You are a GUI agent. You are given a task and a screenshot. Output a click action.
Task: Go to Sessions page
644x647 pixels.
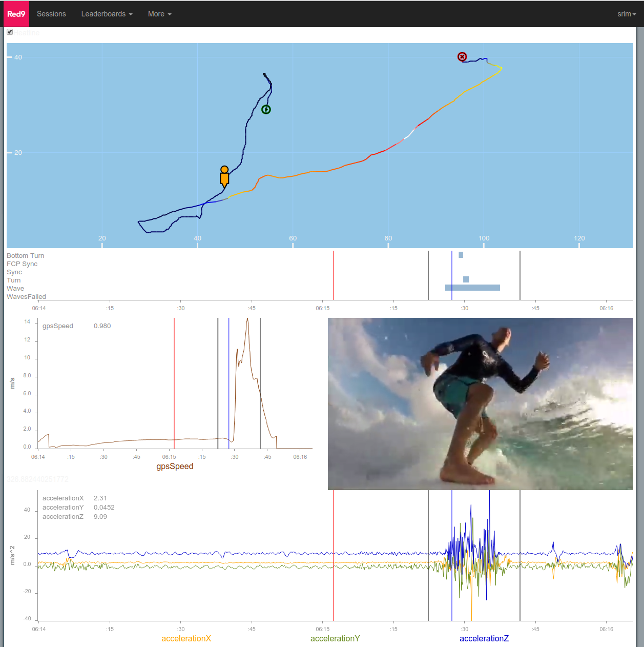pos(51,14)
